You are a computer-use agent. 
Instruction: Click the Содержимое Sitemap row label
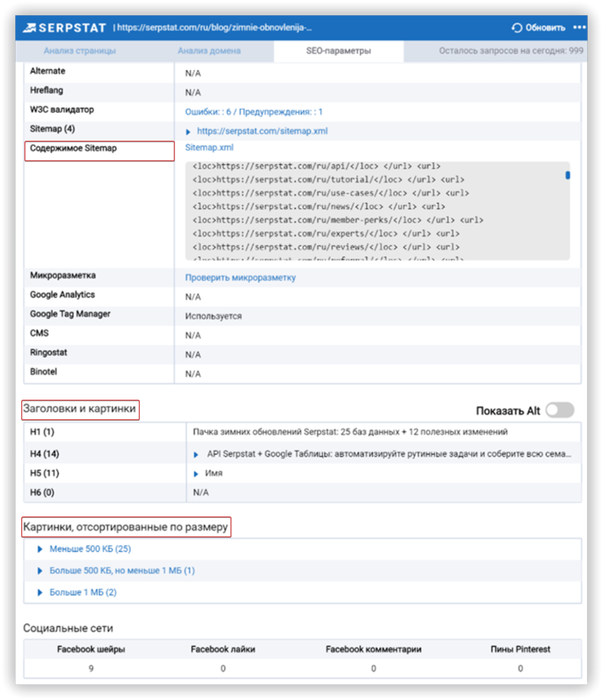73,148
